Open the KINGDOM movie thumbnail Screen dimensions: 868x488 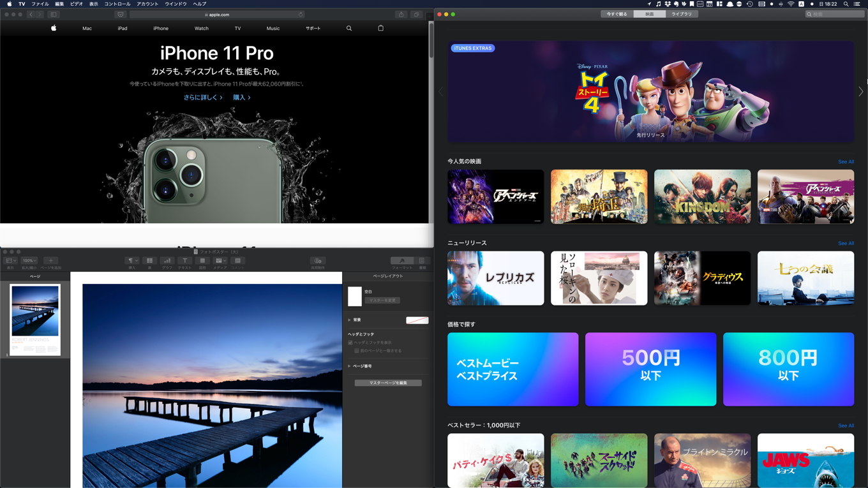[703, 196]
